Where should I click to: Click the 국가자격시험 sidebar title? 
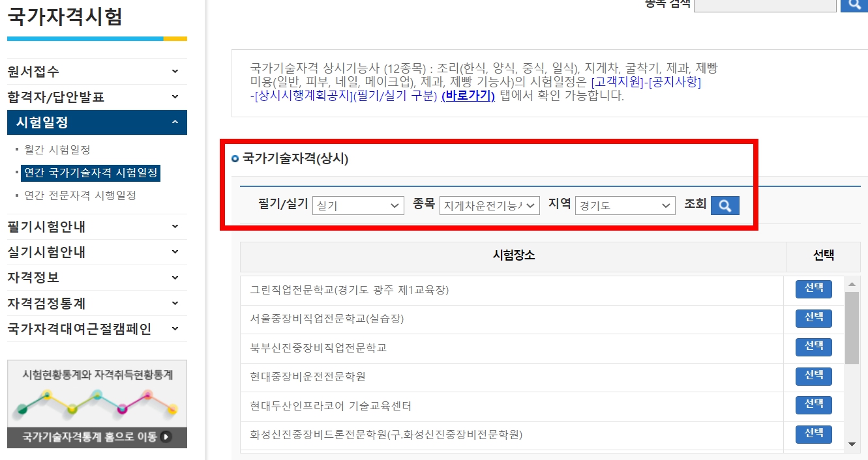pos(65,16)
